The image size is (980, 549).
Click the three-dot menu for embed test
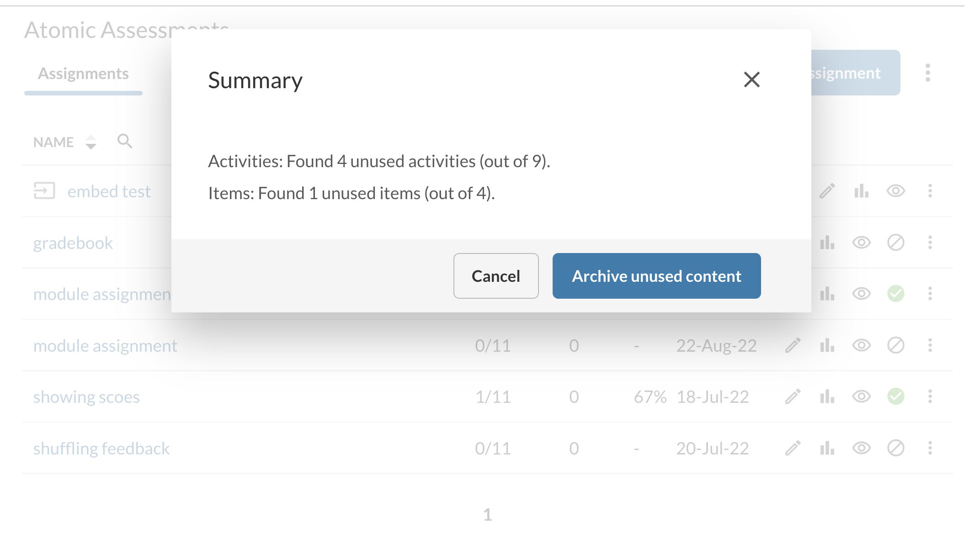pos(930,191)
